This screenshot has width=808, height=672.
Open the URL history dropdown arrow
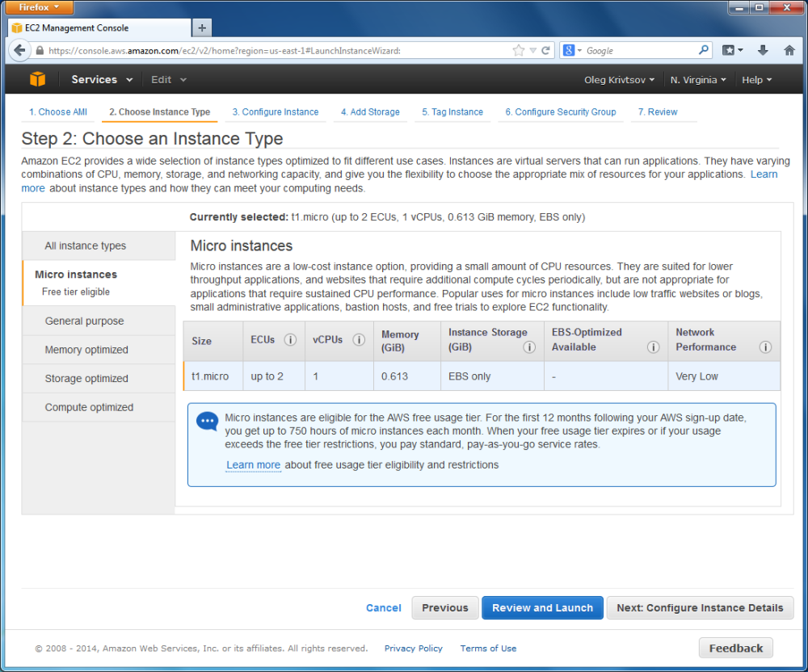point(532,50)
